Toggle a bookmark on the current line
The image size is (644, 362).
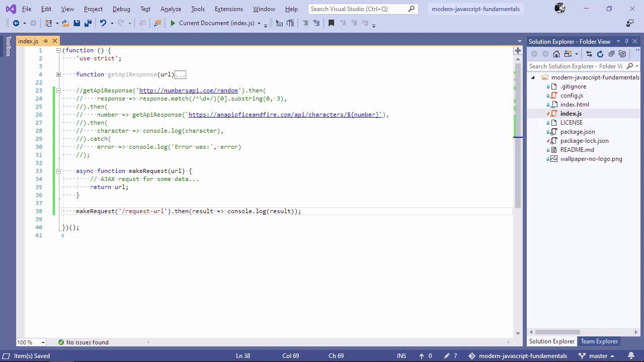331,23
